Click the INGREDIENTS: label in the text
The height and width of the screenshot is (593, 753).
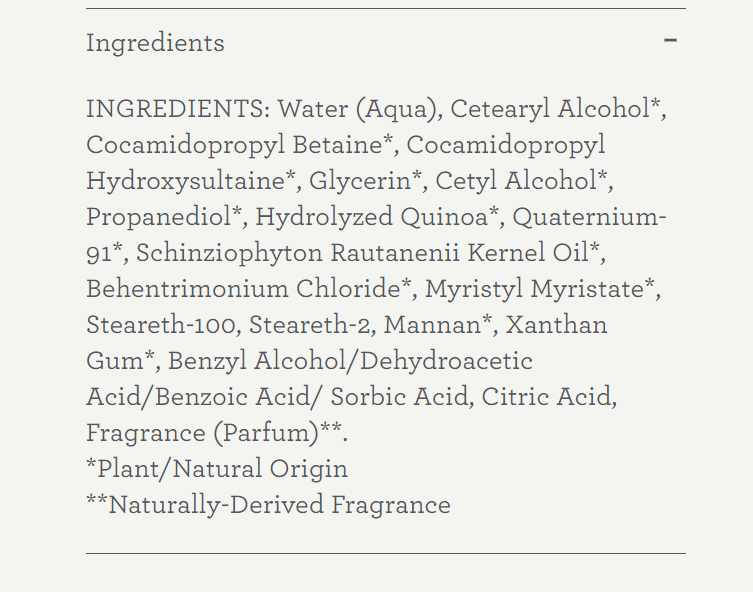click(178, 109)
